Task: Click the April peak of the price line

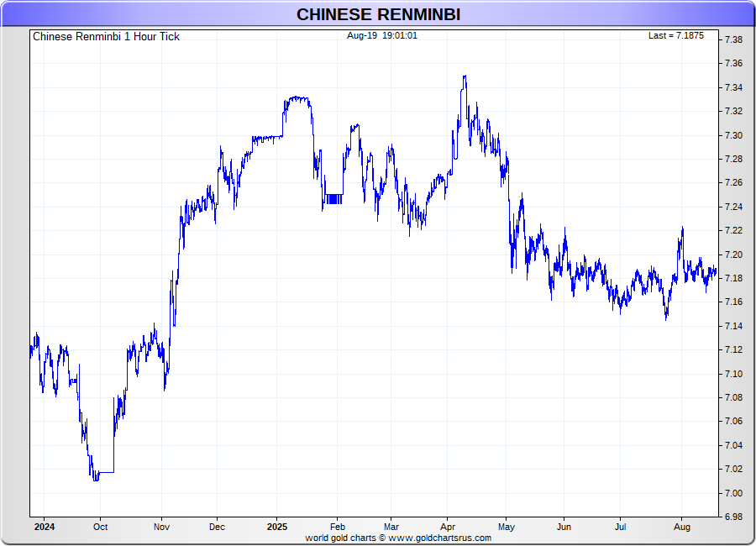Action: 465,76
